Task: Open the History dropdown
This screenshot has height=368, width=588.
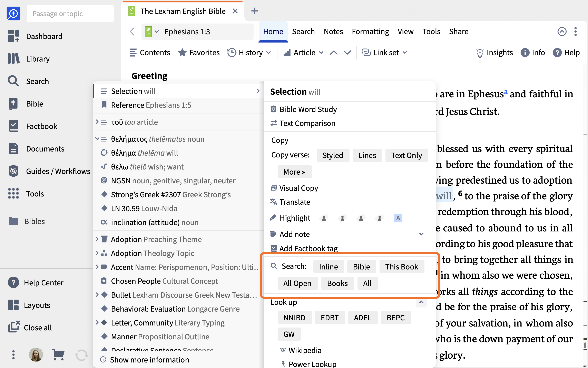Action: tap(249, 52)
